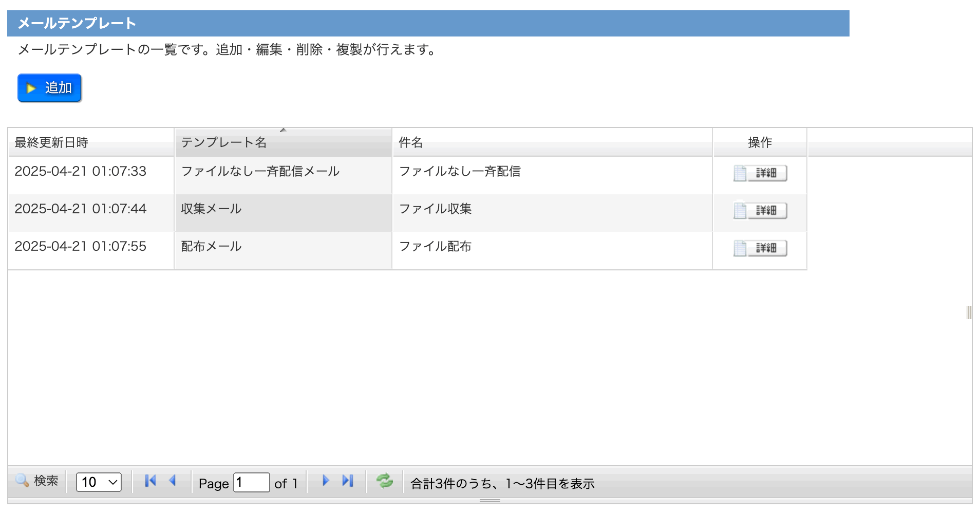
Task: Go to first page of results
Action: pyautogui.click(x=150, y=481)
